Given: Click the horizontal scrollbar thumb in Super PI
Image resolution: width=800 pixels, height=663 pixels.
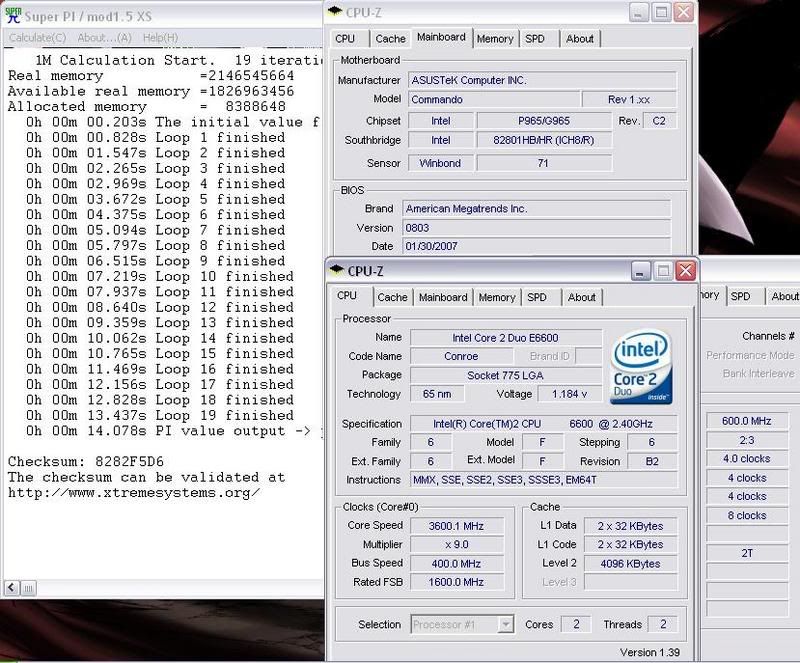Looking at the screenshot, I should pos(29,588).
